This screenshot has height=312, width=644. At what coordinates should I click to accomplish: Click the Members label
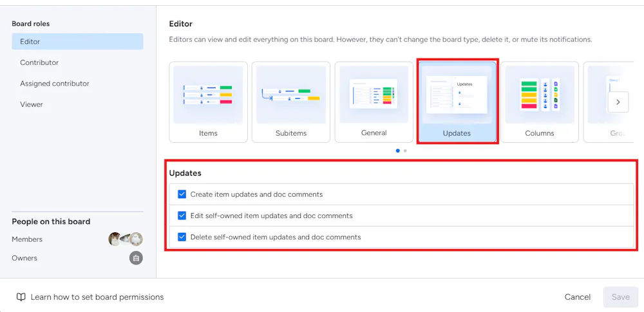pos(27,239)
